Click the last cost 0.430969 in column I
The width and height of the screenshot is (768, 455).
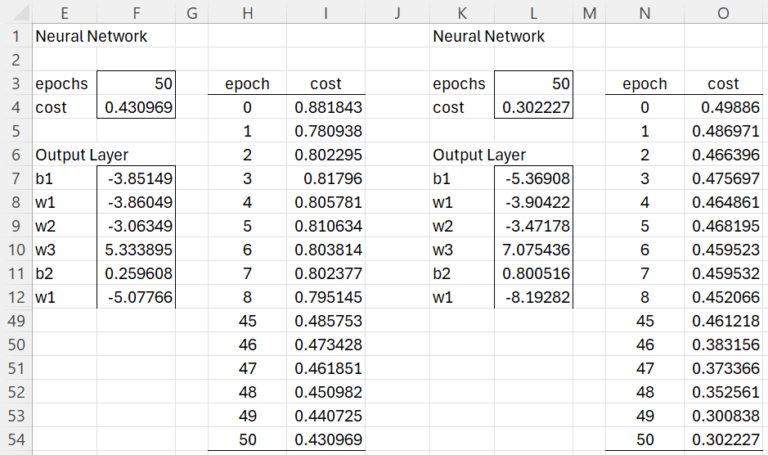point(325,439)
